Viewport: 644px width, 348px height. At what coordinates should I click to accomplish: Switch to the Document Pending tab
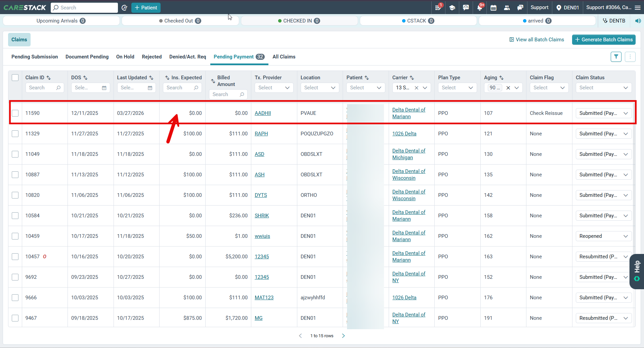click(x=87, y=57)
